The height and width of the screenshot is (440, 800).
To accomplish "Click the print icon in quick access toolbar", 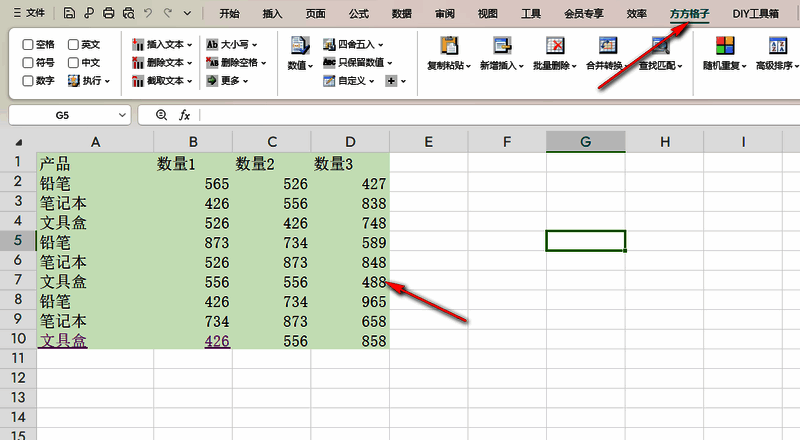I will click(108, 14).
